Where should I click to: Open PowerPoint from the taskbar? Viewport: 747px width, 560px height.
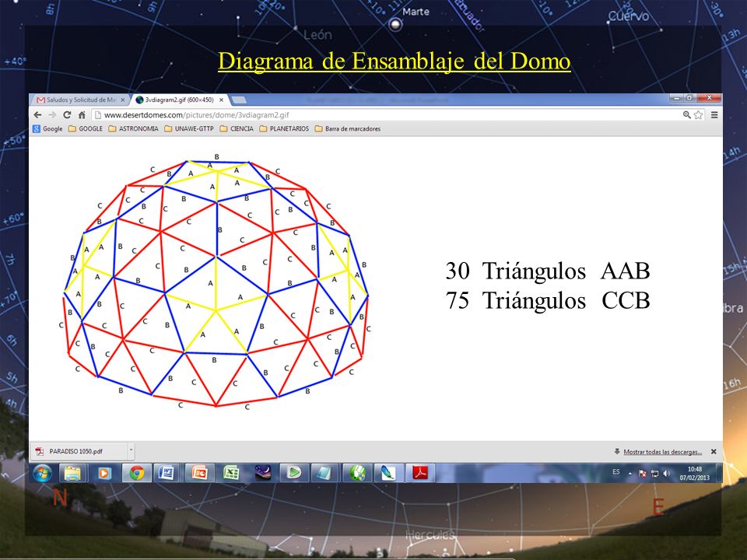(199, 473)
